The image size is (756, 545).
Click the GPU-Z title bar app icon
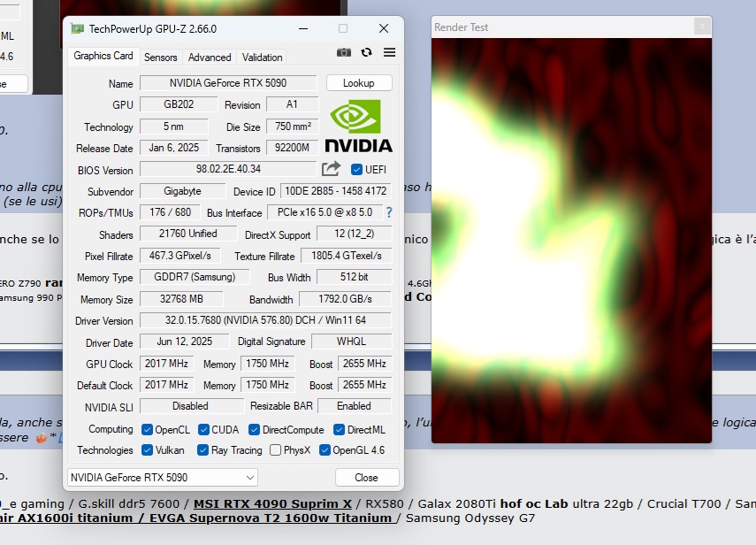[77, 28]
